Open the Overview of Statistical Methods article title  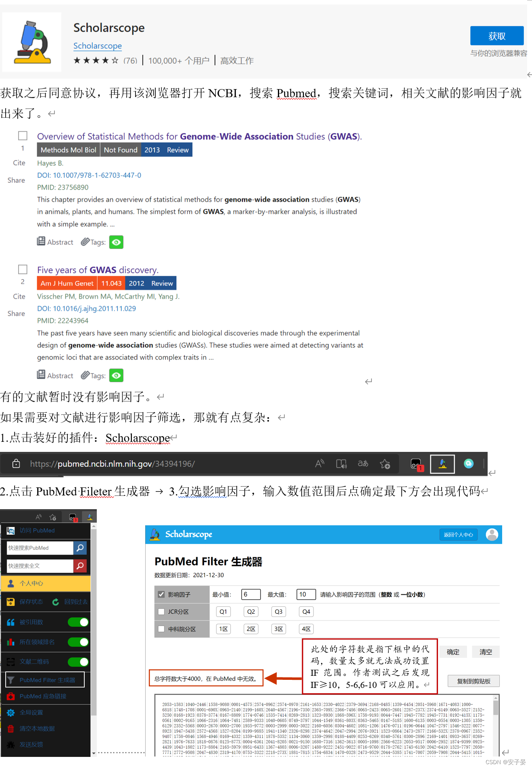(199, 136)
